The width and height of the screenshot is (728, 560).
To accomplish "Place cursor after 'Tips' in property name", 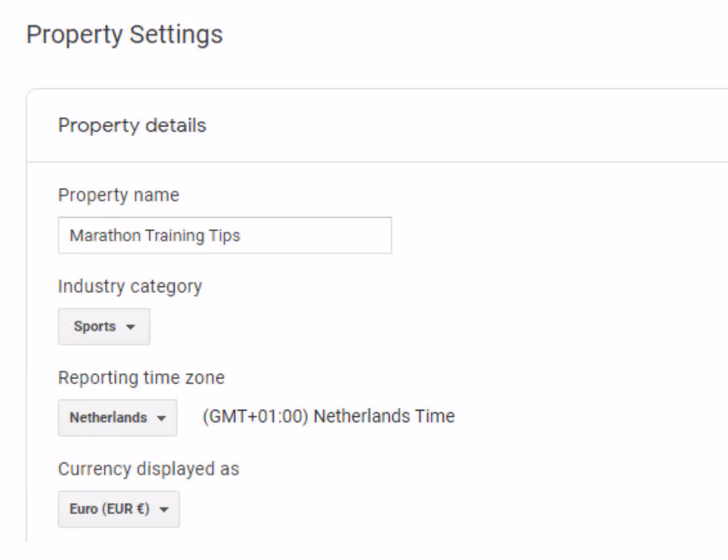I will [x=241, y=235].
